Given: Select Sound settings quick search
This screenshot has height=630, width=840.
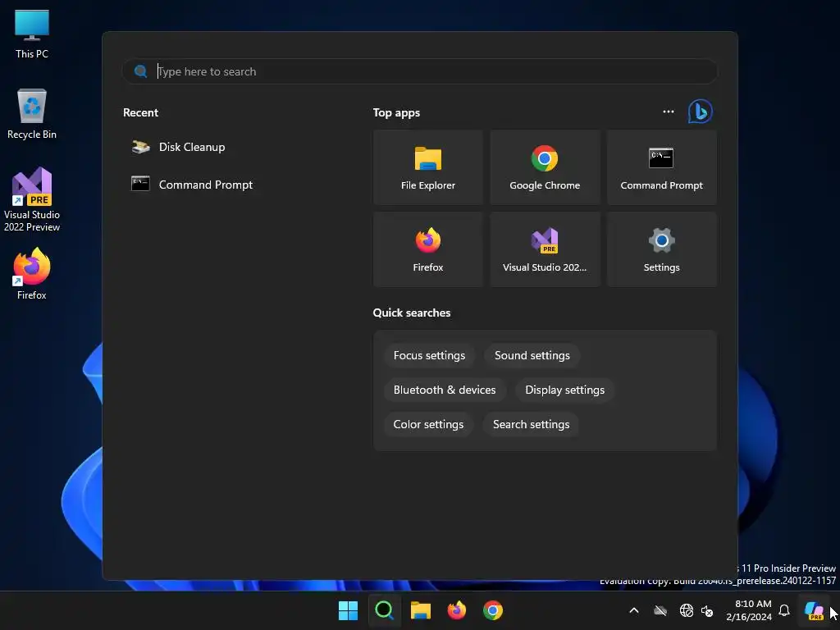Looking at the screenshot, I should click(532, 356).
